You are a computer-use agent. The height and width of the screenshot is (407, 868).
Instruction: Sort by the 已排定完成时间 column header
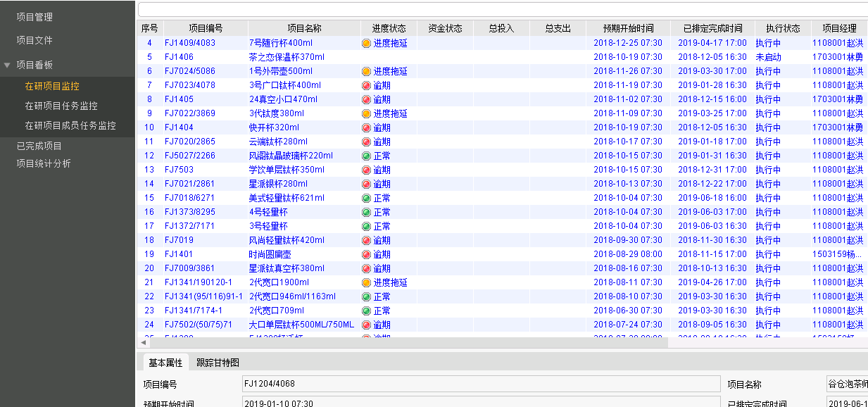712,28
